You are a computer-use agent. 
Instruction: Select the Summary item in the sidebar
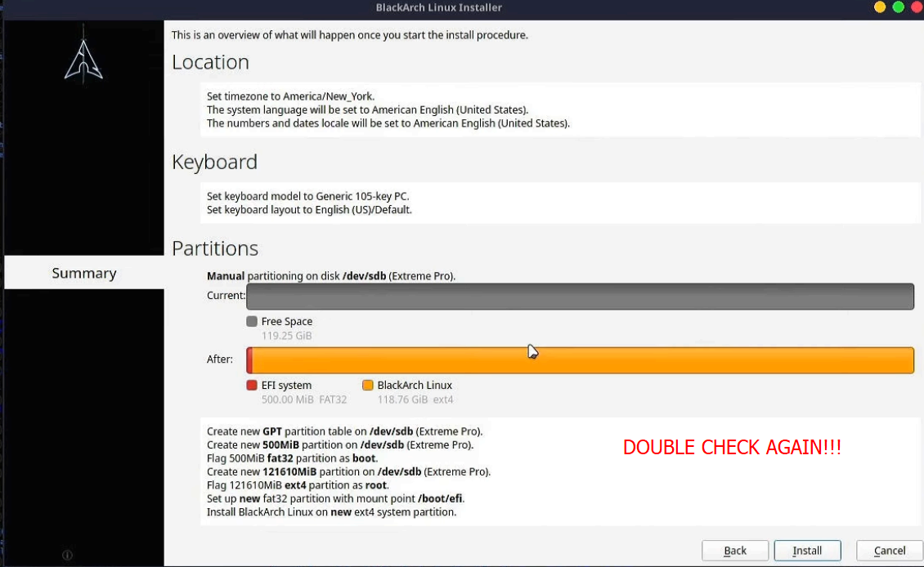click(x=84, y=272)
